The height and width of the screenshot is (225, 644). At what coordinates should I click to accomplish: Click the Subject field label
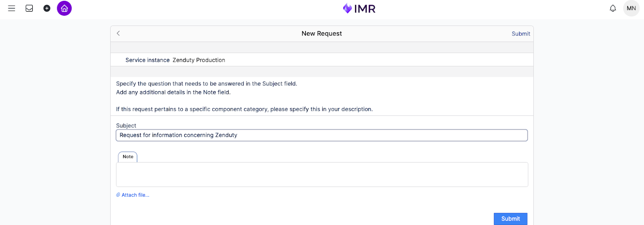pyautogui.click(x=126, y=126)
